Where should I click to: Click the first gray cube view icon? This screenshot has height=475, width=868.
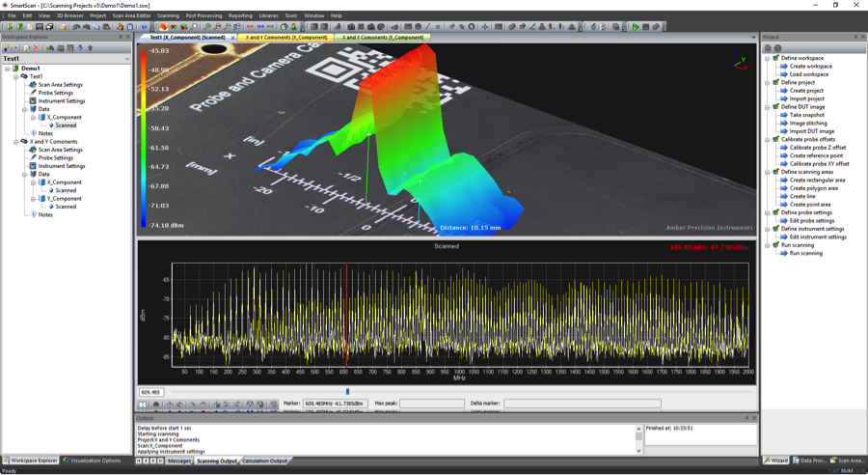[x=313, y=27]
